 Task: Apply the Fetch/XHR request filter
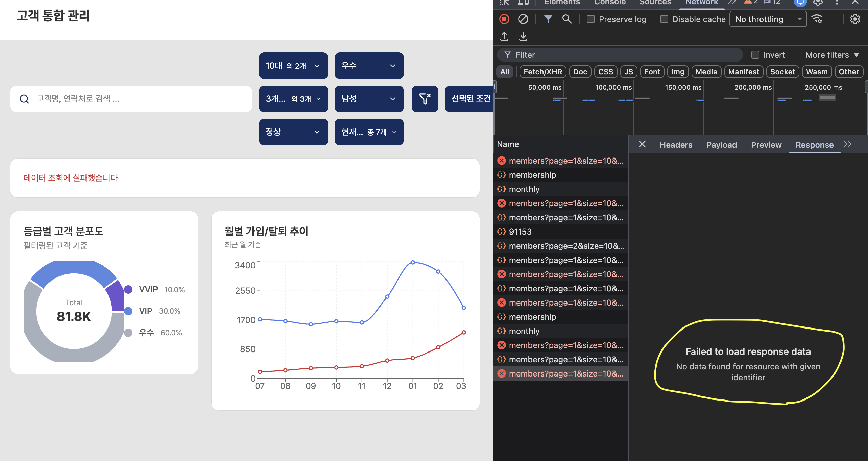pos(542,72)
